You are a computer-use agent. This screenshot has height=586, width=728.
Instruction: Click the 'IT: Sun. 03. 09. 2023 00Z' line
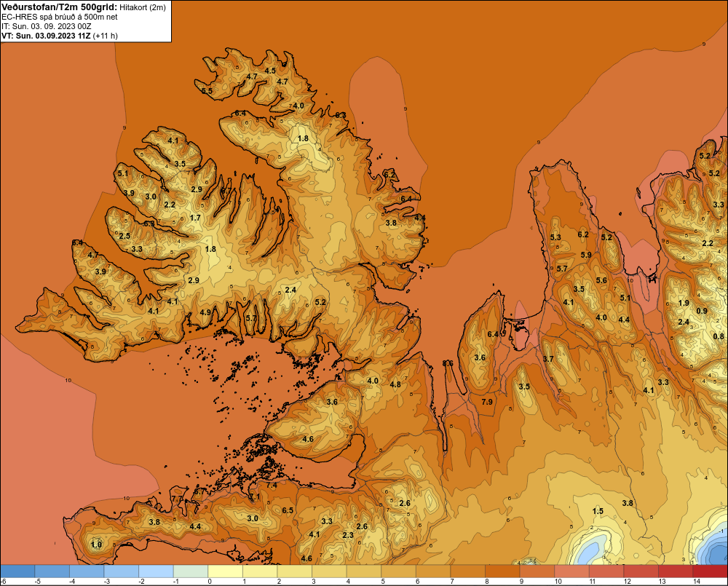[x=47, y=26]
